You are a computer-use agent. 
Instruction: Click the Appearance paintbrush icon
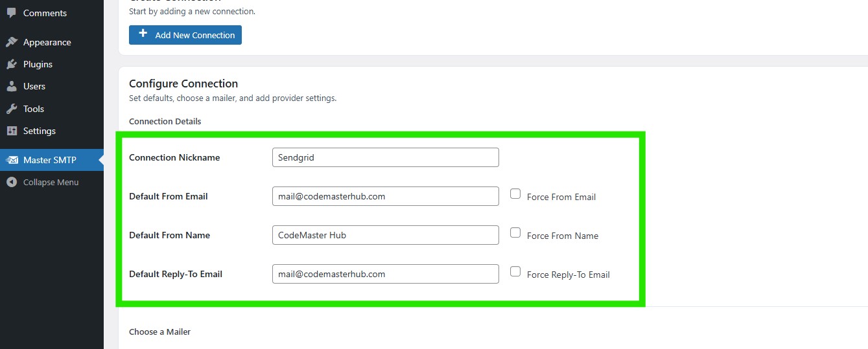pos(12,42)
